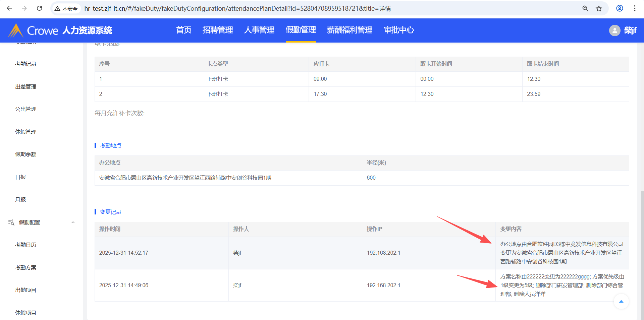Open 月报 in the sidebar
Image resolution: width=644 pixels, height=320 pixels.
click(20, 199)
